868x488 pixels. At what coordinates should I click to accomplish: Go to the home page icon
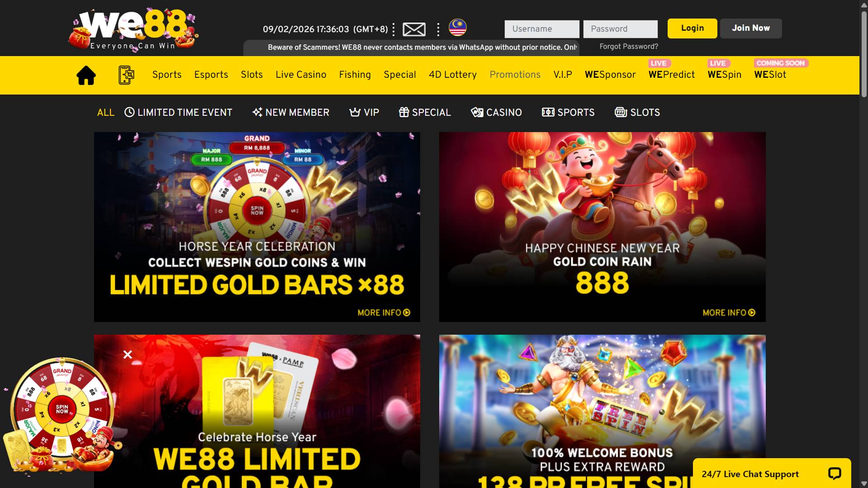pos(86,75)
